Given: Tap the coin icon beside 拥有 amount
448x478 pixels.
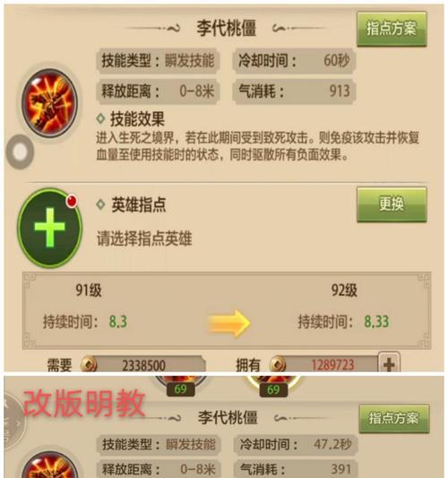Looking at the screenshot, I should [x=278, y=364].
